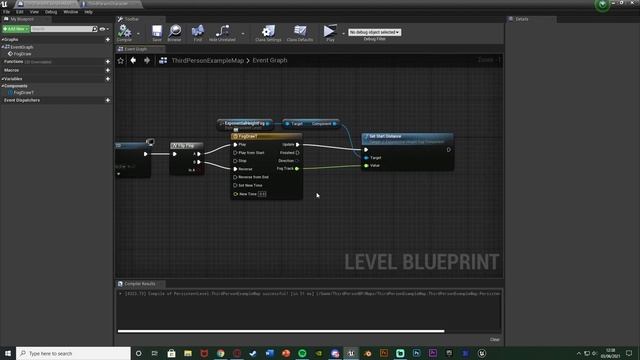This screenshot has width=640, height=360.
Task: Add a new graph with plus button
Action: [x=108, y=40]
